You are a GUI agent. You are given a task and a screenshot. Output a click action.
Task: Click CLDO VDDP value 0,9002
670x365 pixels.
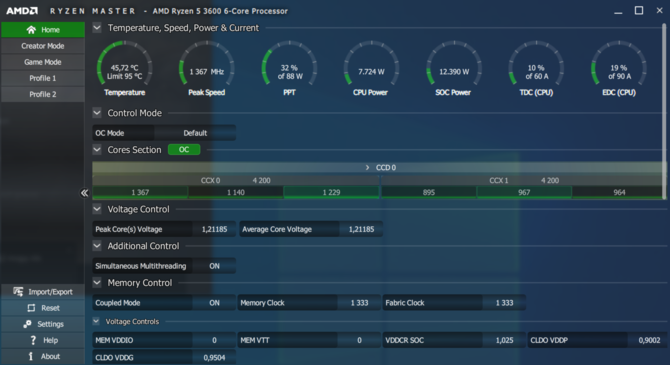[649, 340]
